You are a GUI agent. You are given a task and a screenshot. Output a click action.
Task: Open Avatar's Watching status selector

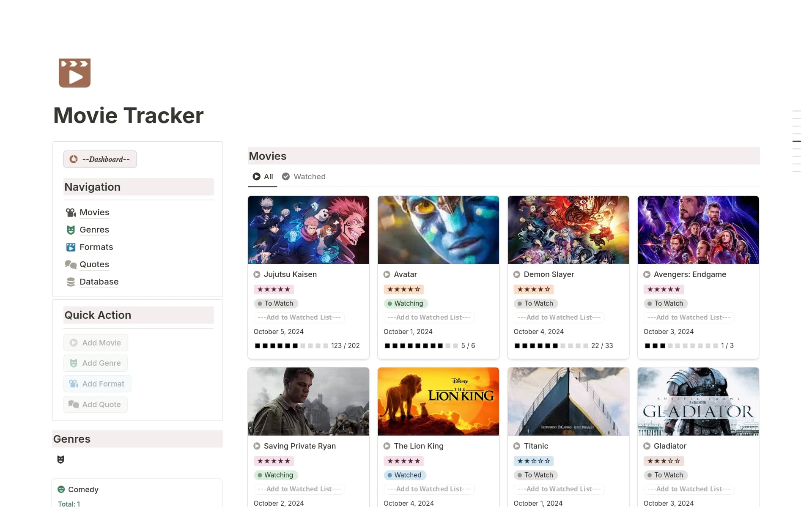tap(406, 304)
